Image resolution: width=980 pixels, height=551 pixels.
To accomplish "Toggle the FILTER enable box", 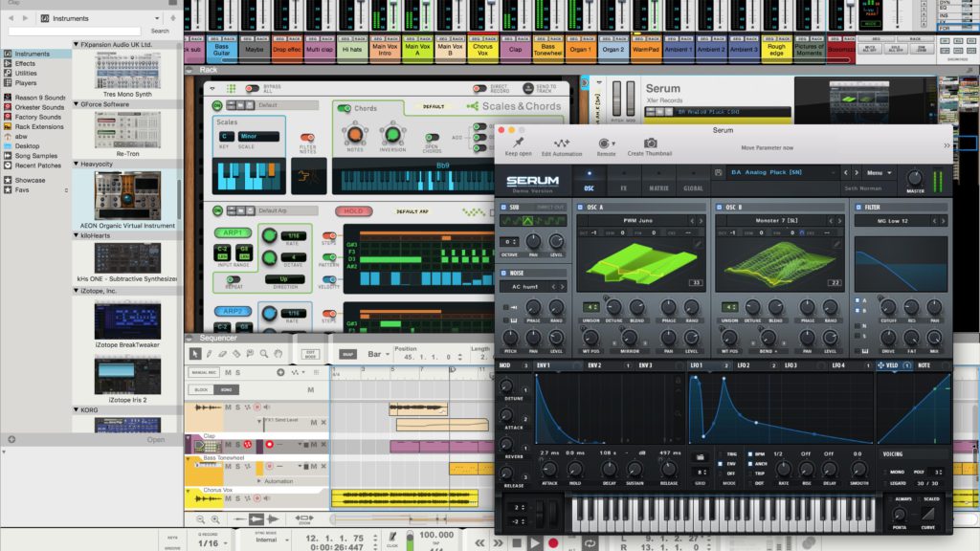I will point(858,207).
